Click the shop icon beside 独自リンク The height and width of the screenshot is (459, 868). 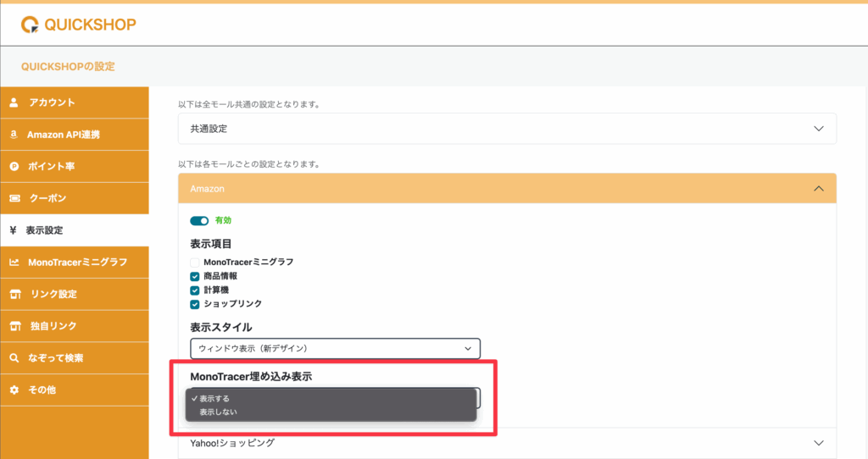15,326
